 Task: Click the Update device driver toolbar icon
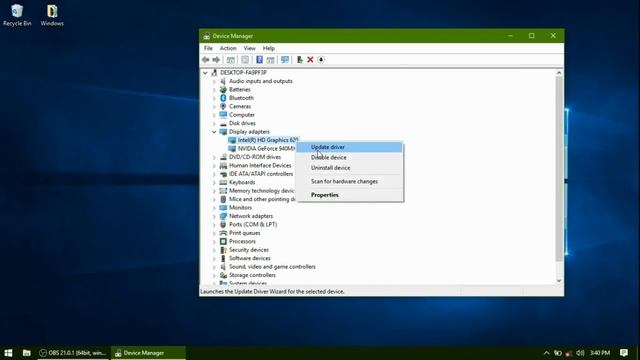pos(300,60)
